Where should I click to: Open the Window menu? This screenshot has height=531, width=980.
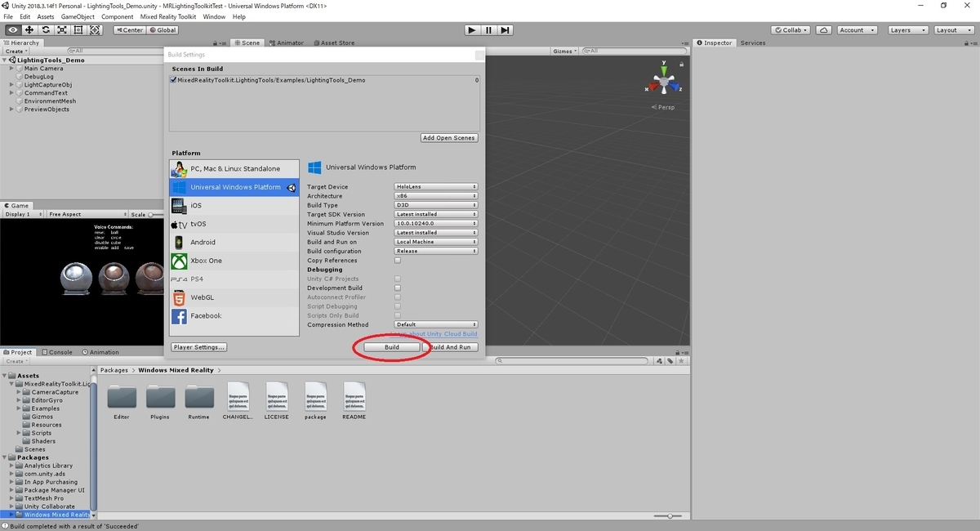pos(214,16)
